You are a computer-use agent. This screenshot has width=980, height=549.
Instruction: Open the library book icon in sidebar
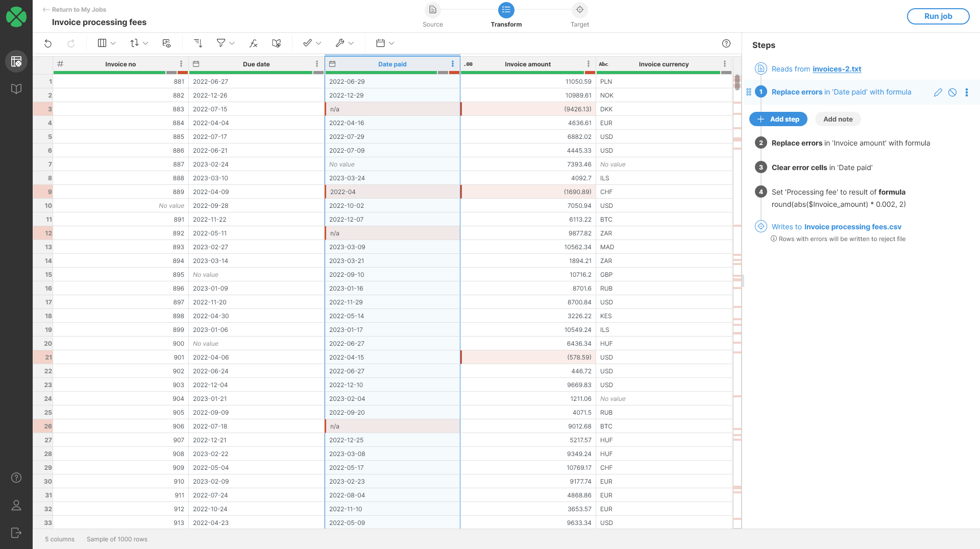point(16,89)
